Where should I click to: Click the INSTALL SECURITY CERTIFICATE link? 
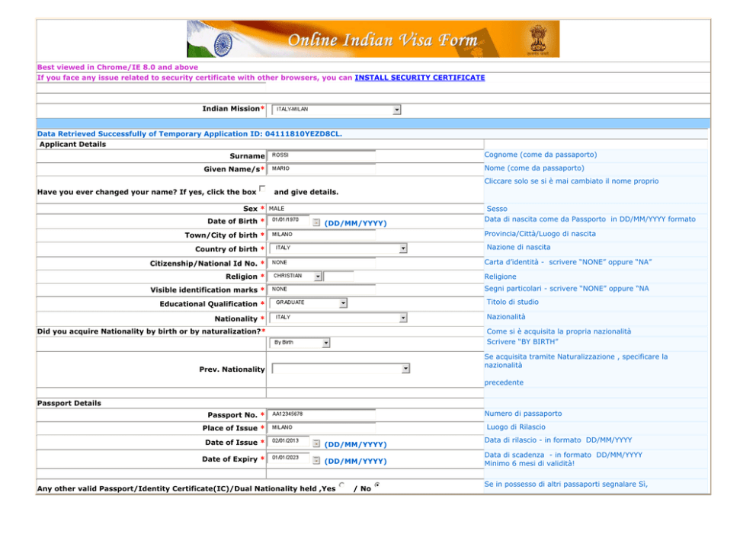pyautogui.click(x=419, y=78)
